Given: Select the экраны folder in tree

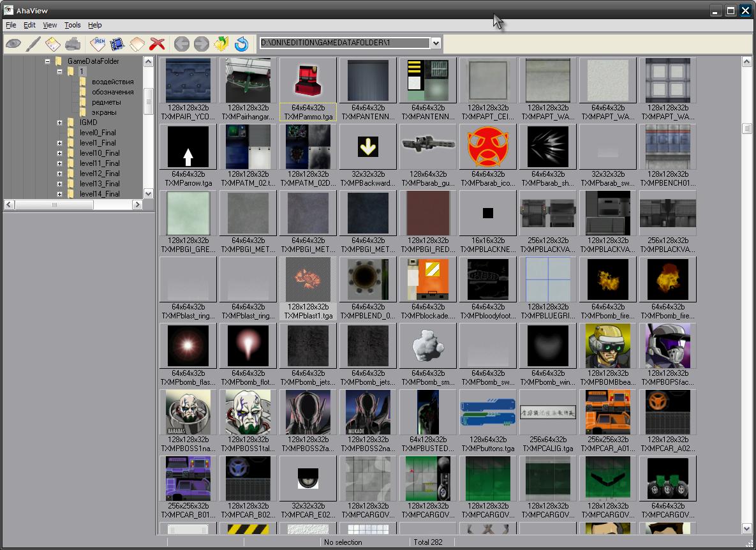Looking at the screenshot, I should [103, 112].
